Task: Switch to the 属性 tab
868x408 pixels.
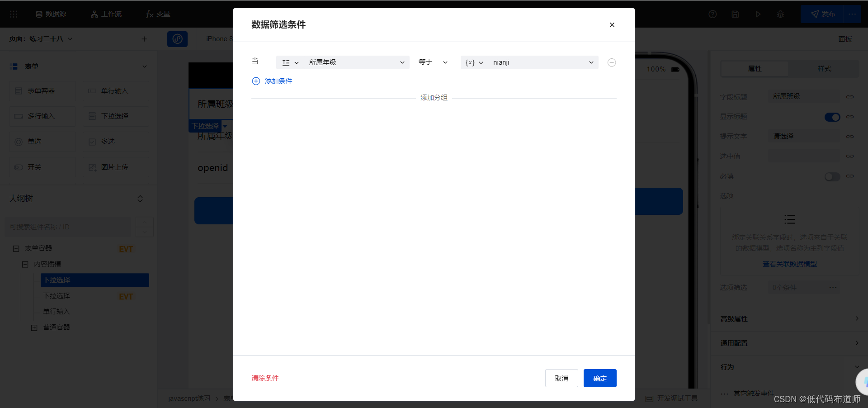Action: click(755, 69)
